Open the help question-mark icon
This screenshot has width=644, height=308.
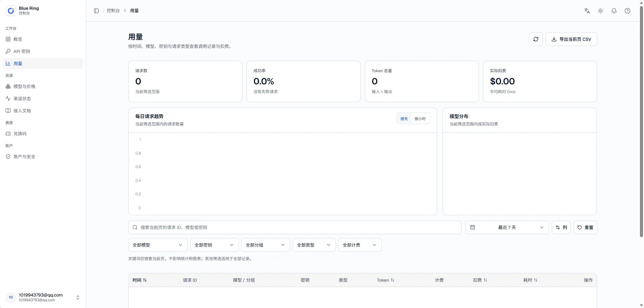point(627,11)
